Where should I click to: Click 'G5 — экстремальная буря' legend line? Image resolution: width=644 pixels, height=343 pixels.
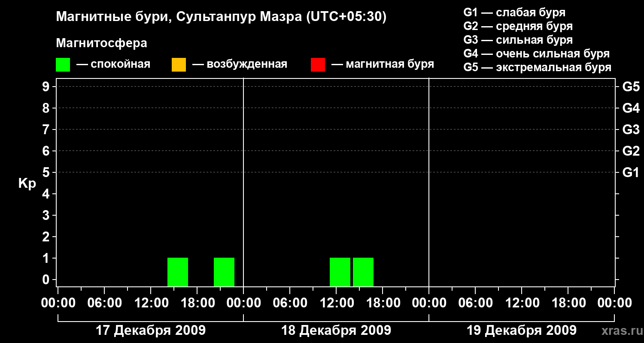click(x=538, y=67)
